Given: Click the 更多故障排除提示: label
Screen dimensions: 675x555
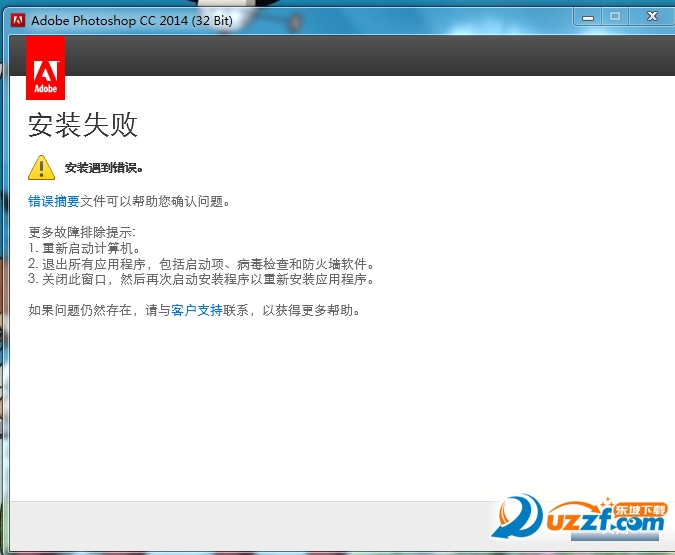Looking at the screenshot, I should [x=82, y=233].
